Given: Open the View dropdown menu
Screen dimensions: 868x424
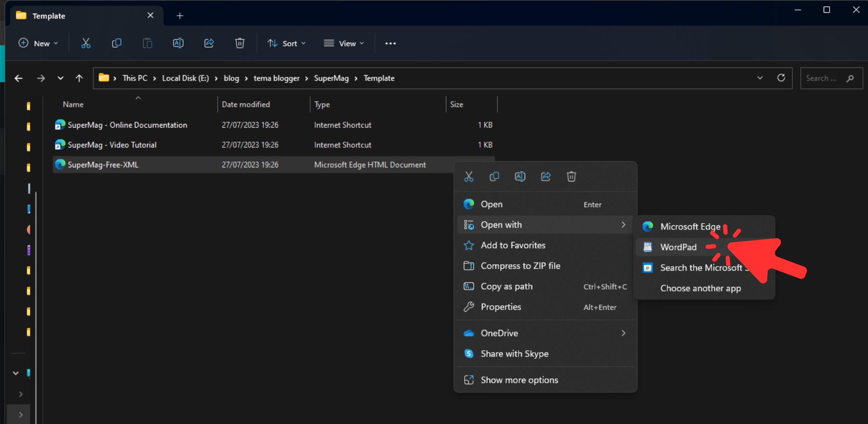Looking at the screenshot, I should pos(344,43).
